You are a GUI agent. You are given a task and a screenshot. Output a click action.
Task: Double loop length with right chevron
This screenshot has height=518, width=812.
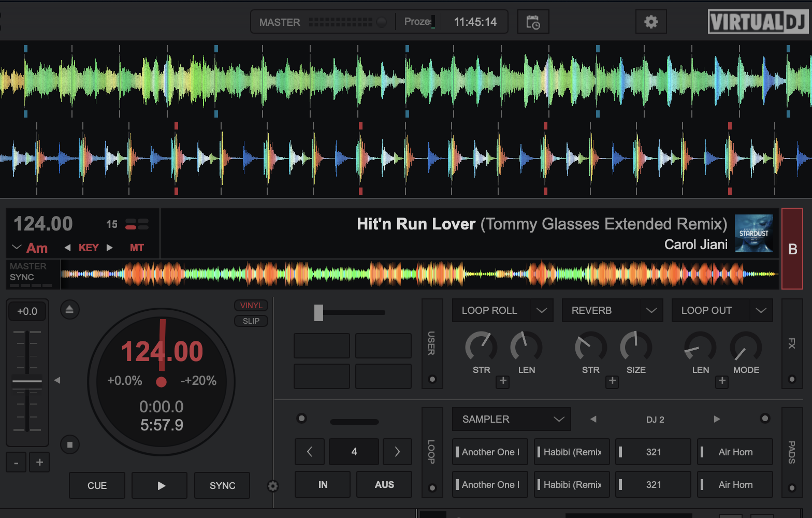point(397,452)
